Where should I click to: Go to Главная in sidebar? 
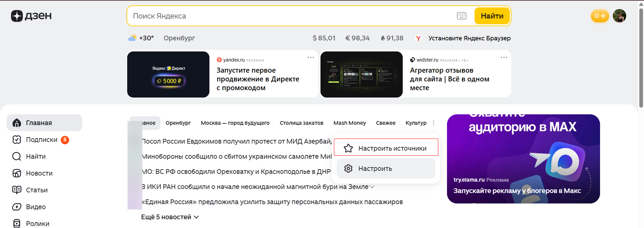(x=44, y=123)
